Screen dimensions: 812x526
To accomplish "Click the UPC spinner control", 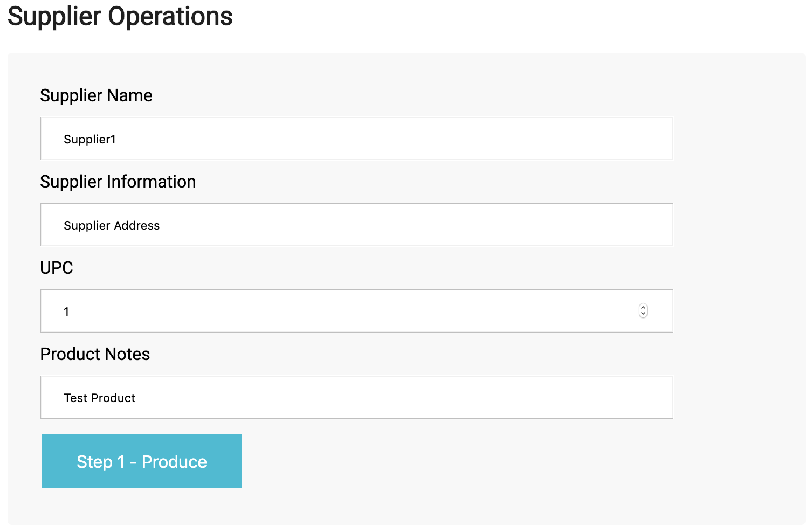I will click(643, 311).
